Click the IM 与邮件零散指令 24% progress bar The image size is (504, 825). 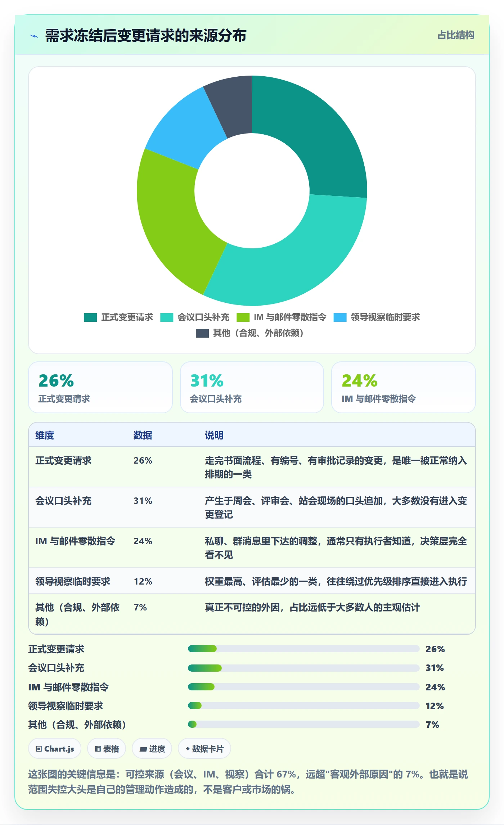click(303, 687)
